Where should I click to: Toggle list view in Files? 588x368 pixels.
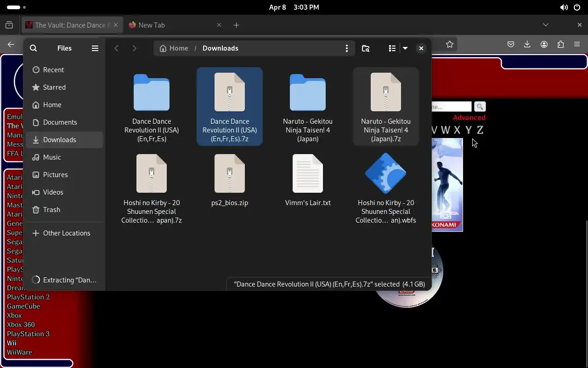pyautogui.click(x=392, y=48)
